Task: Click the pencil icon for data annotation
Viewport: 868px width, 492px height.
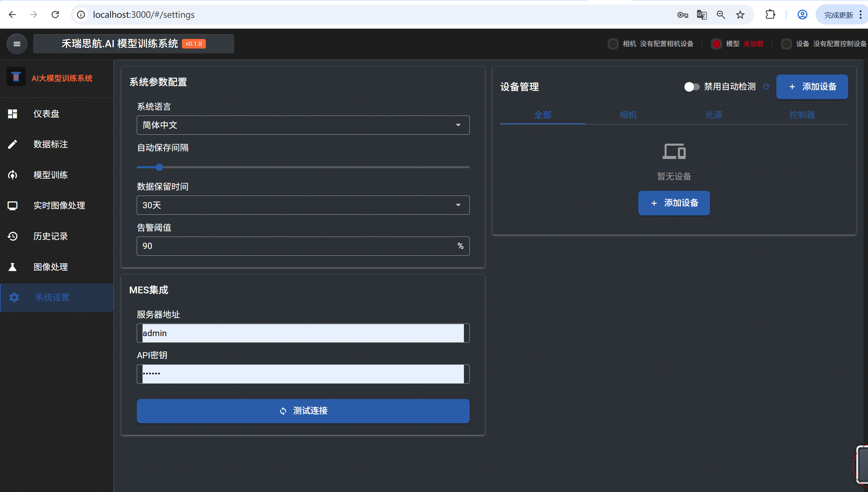Action: coord(13,144)
